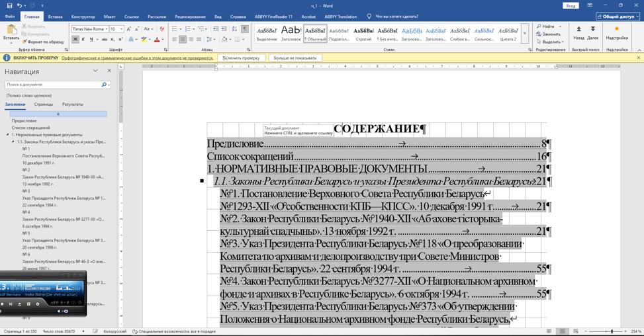Click the yellow text highlight color button

coord(143,40)
